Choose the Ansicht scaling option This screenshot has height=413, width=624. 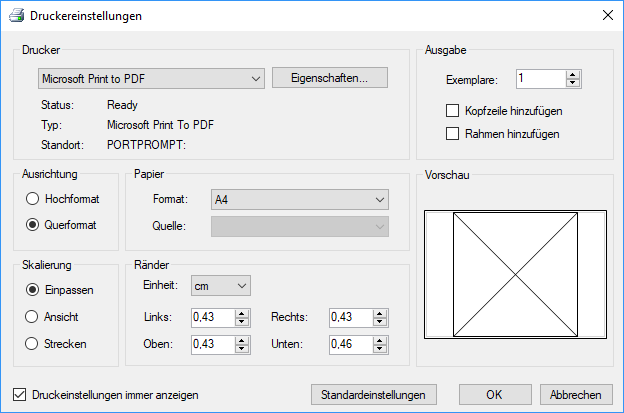pyautogui.click(x=33, y=316)
